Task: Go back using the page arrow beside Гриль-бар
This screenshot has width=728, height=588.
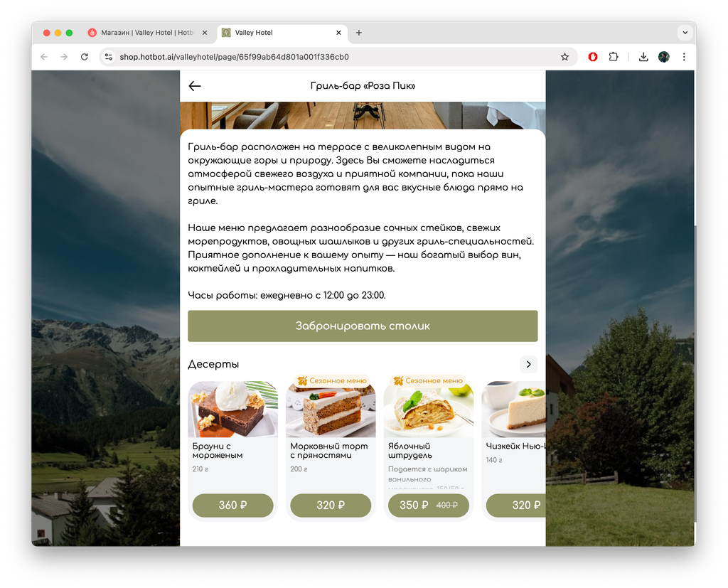Action: [x=195, y=86]
